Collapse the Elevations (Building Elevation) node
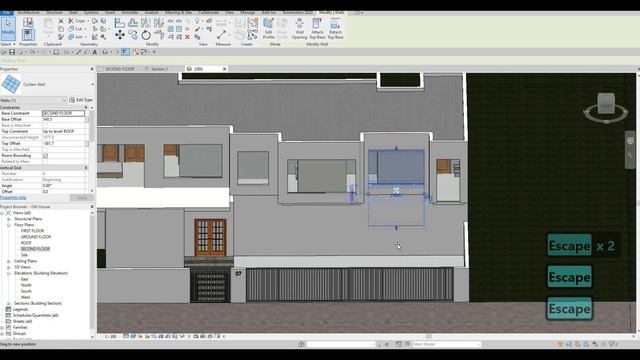This screenshot has height=360, width=640. point(9,273)
